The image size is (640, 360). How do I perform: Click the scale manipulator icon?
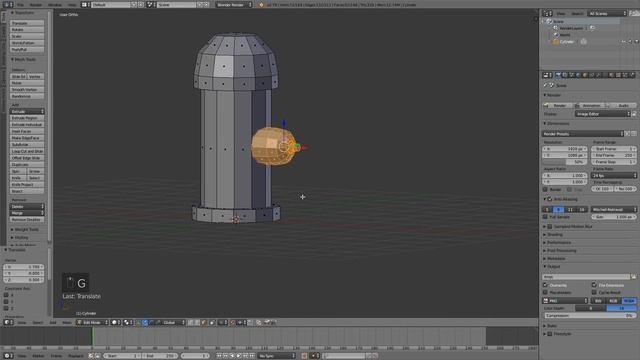click(x=158, y=322)
